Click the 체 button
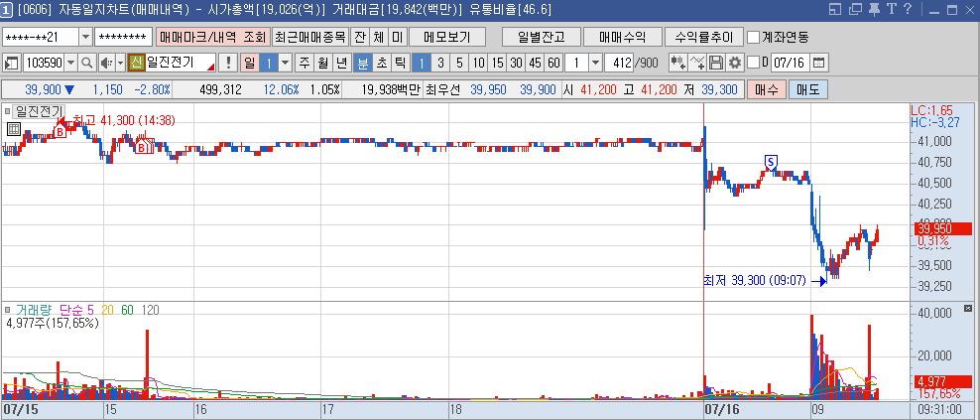 coord(378,37)
